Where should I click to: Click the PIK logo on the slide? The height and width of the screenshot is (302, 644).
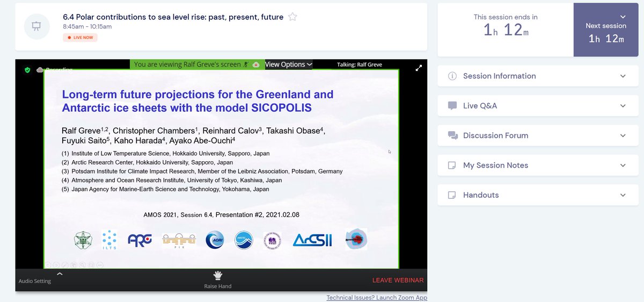[x=180, y=241]
